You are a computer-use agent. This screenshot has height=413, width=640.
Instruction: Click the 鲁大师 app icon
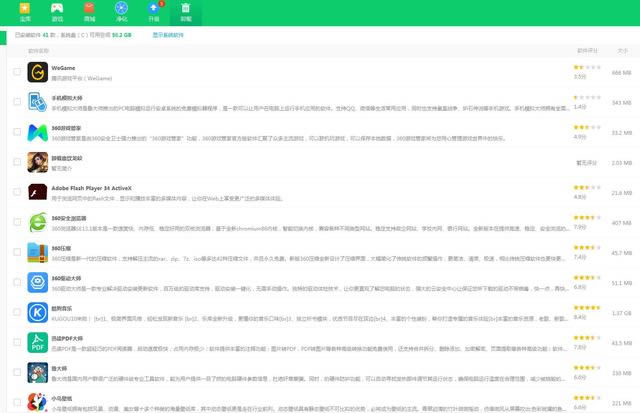tap(38, 372)
